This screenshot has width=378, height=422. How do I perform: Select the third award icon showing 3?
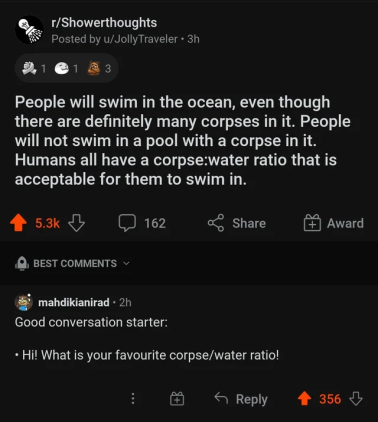[x=99, y=68]
